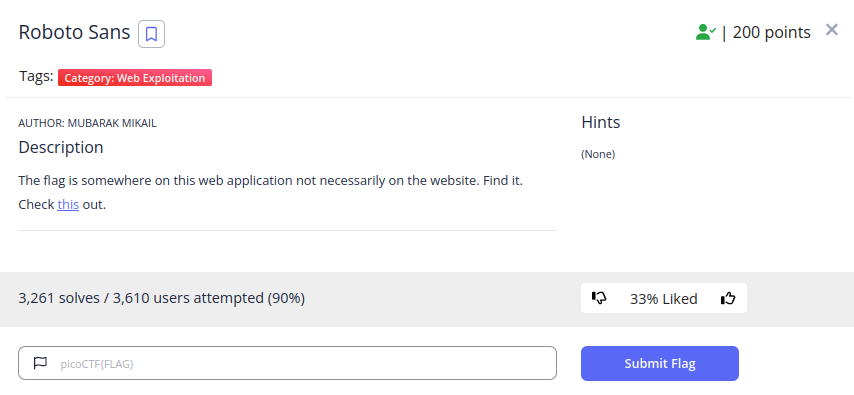The height and width of the screenshot is (395, 854).
Task: Click the thumbs down icon
Action: coord(599,298)
